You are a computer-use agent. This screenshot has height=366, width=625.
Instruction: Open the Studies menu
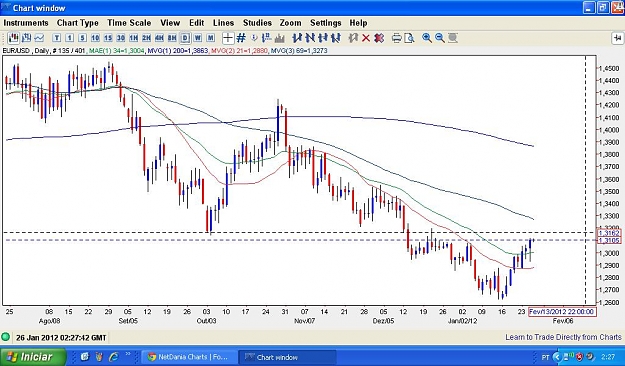[257, 23]
